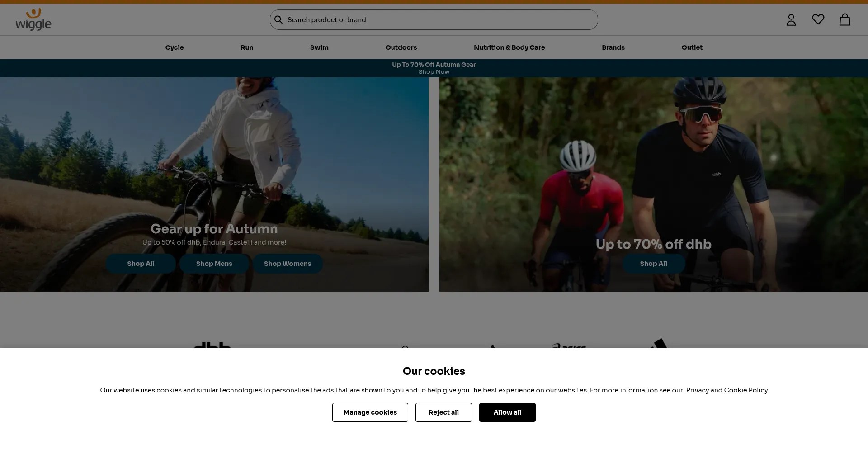This screenshot has height=449, width=868.
Task: Open Nutrition & Body Care menu
Action: tap(509, 47)
